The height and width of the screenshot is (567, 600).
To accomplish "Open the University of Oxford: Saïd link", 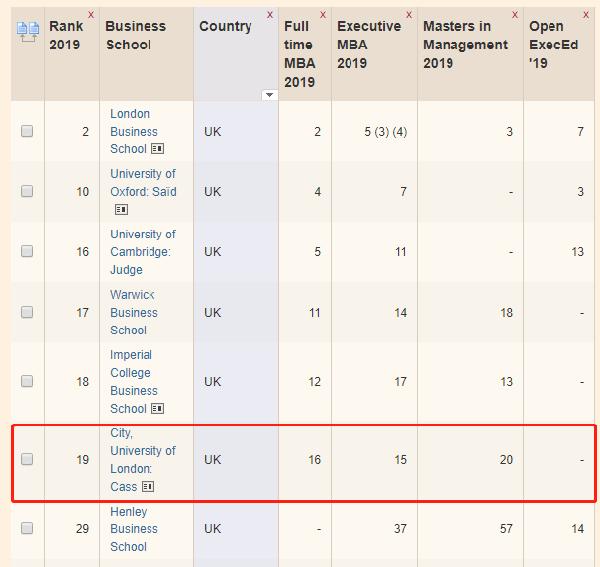I will click(x=143, y=182).
